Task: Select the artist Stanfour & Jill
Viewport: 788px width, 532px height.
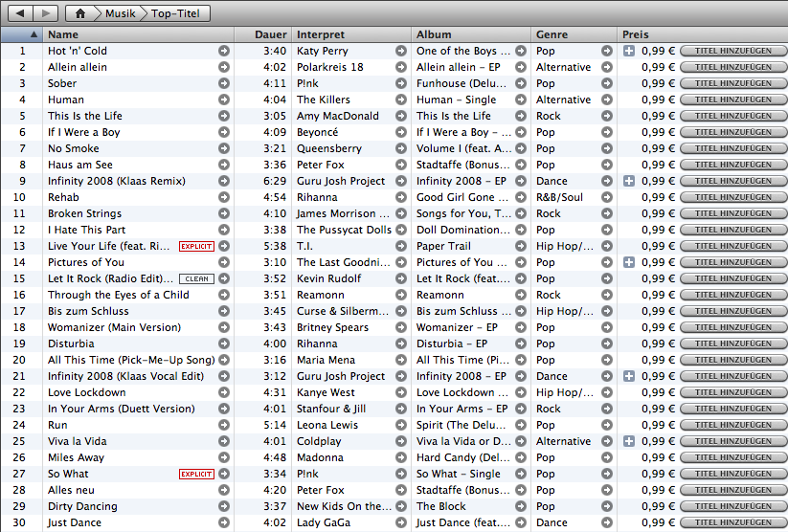Action: point(331,409)
